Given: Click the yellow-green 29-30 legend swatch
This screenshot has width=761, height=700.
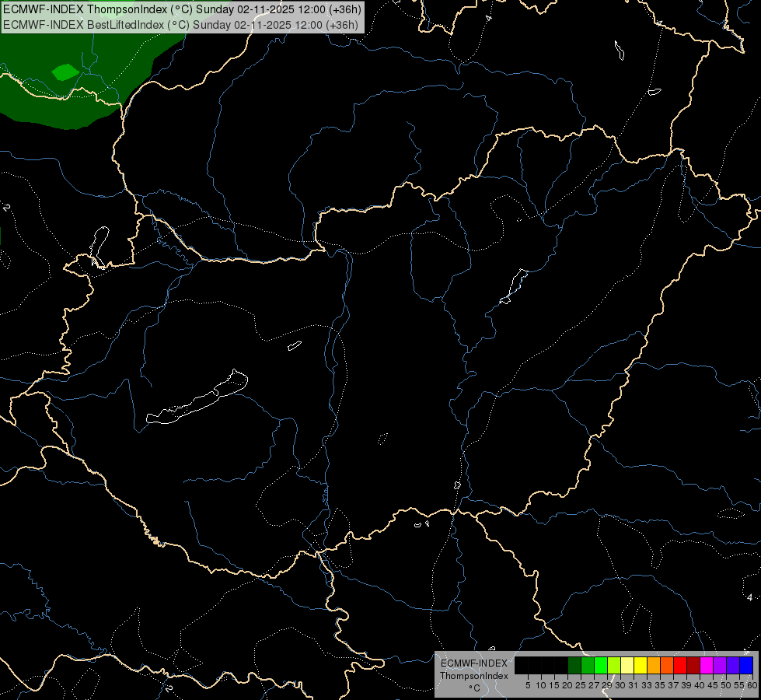Looking at the screenshot, I should (x=614, y=665).
